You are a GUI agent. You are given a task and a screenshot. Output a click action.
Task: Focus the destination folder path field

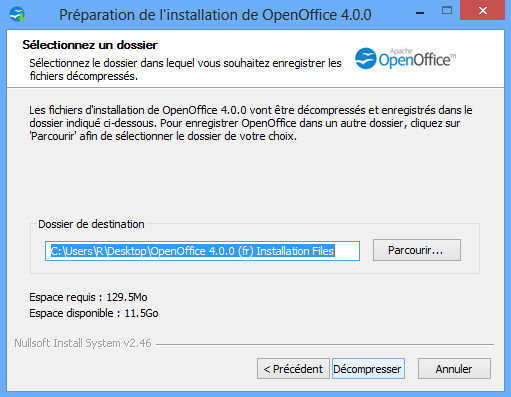202,251
